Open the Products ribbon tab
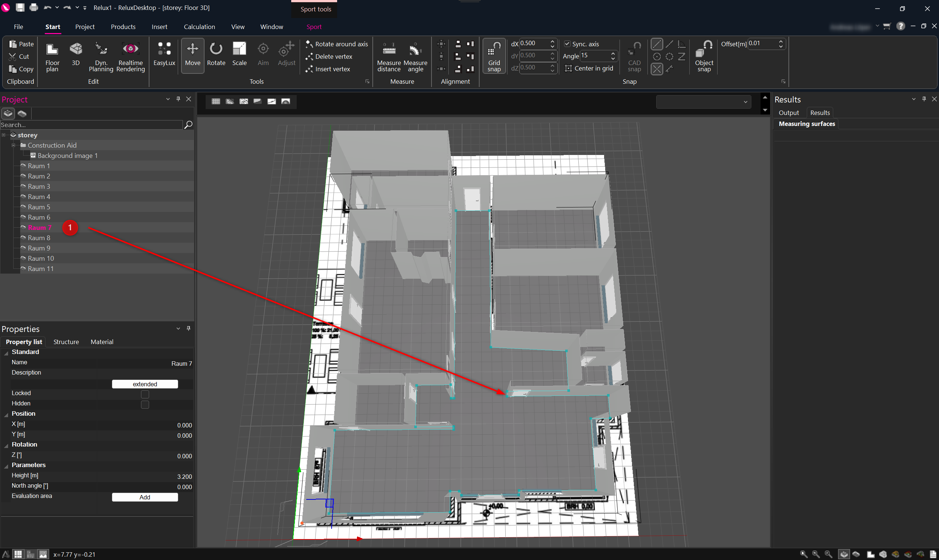Image resolution: width=939 pixels, height=560 pixels. coord(123,27)
